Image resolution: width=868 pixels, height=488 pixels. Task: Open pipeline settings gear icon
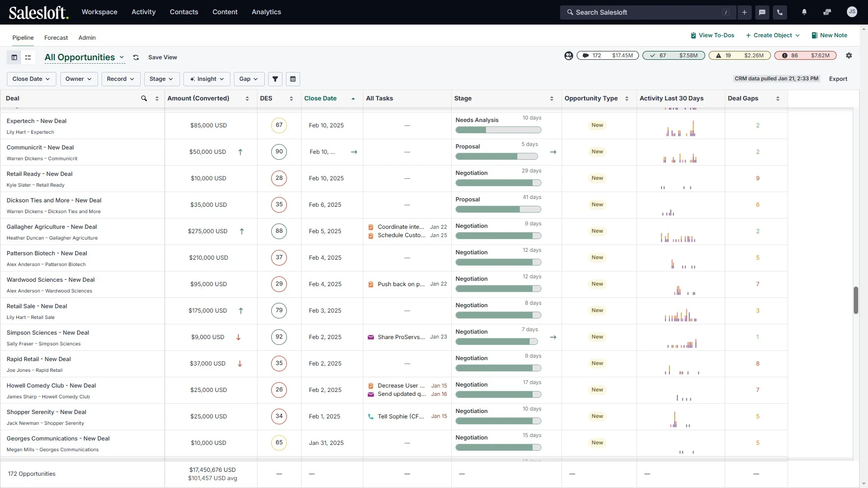(849, 55)
